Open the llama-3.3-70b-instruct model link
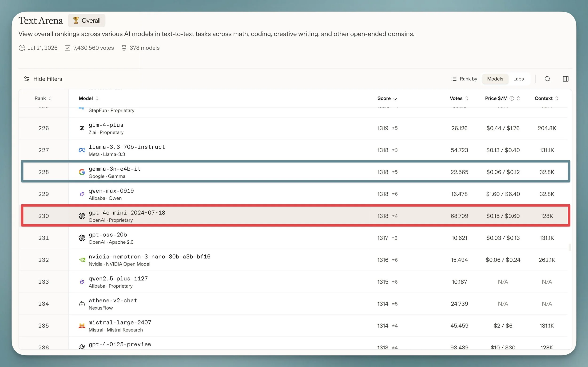 127,147
